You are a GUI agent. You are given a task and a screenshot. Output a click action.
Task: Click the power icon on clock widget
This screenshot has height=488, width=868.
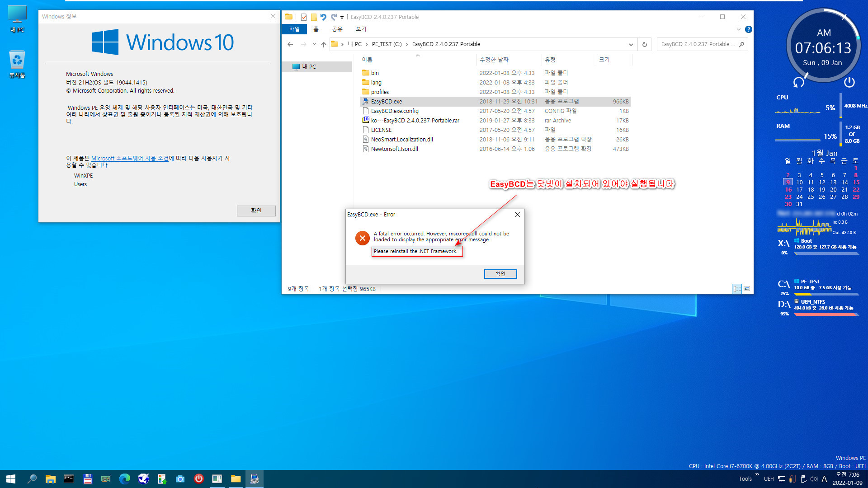point(849,82)
